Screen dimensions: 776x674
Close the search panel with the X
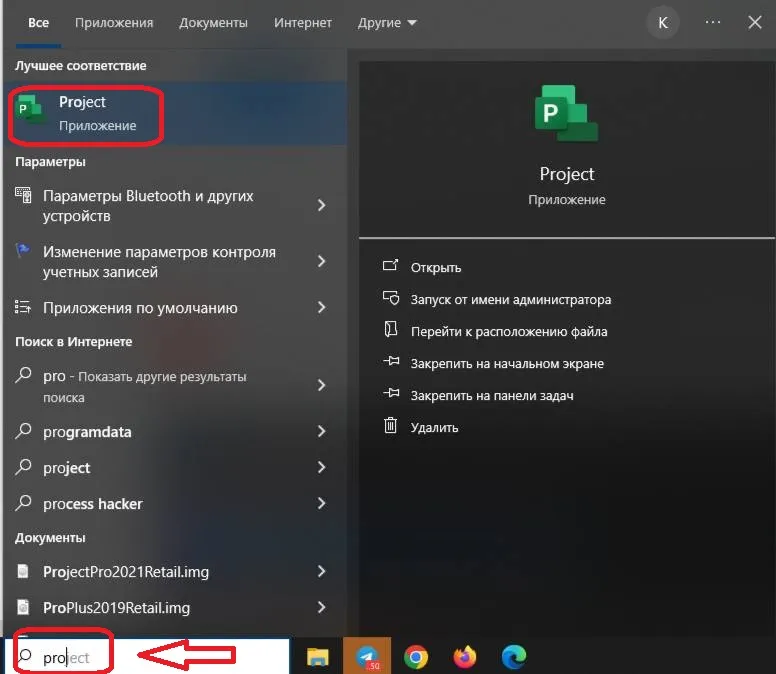click(x=755, y=22)
